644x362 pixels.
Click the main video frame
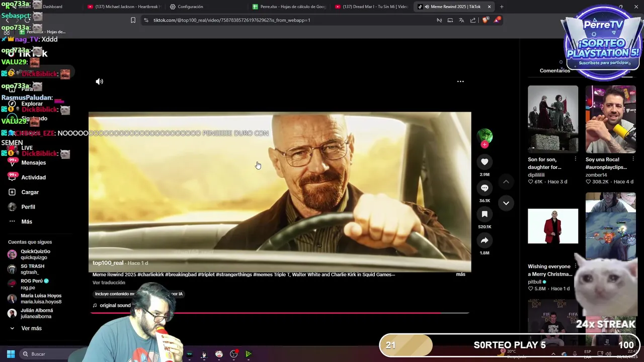pos(280,192)
